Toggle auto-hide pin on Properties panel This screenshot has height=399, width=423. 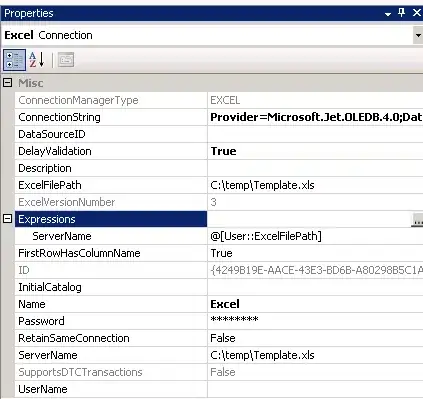pyautogui.click(x=402, y=13)
